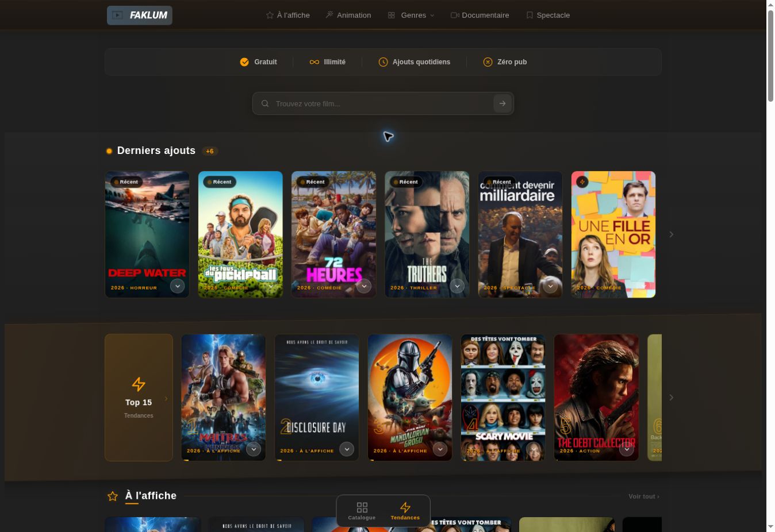Viewport: 775px width, 532px height.
Task: Open the Maîtres de l'univers poster
Action: pos(223,398)
